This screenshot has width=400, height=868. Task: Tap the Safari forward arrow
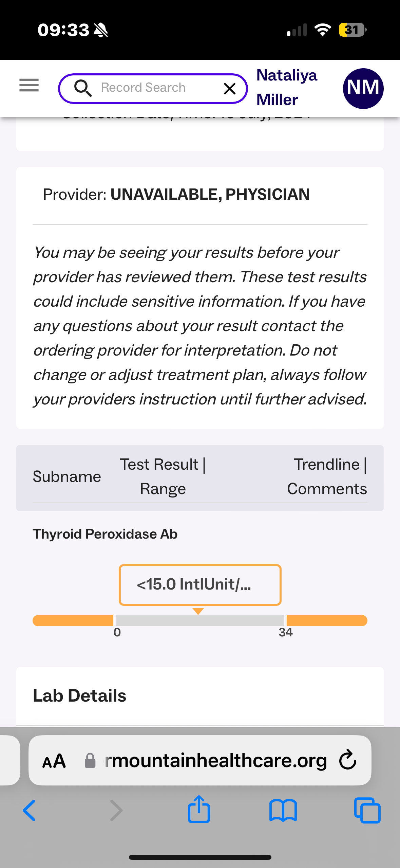(x=116, y=810)
